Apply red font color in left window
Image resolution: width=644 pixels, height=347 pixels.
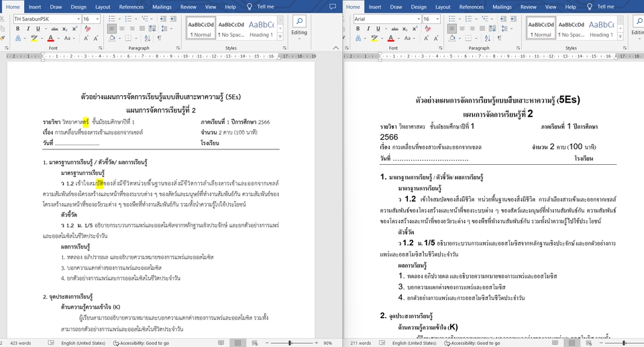click(x=50, y=38)
